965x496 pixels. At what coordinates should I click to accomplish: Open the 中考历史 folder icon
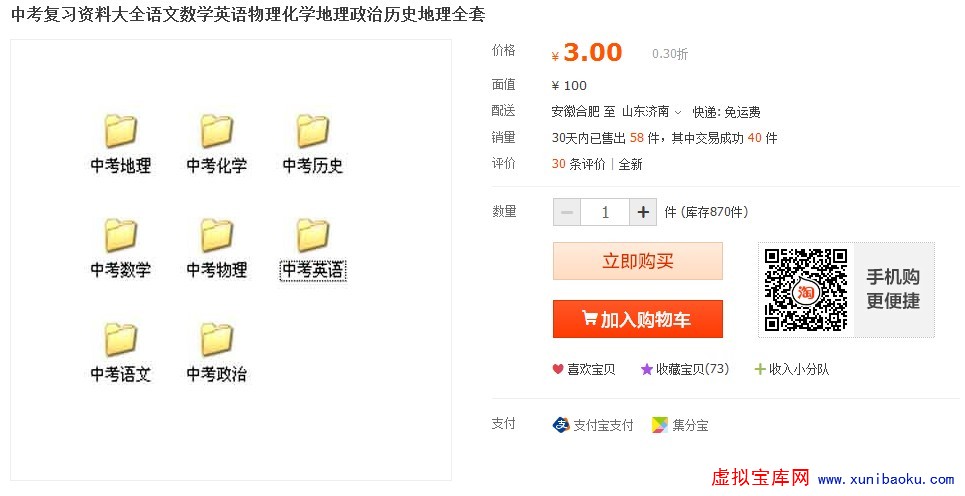312,132
